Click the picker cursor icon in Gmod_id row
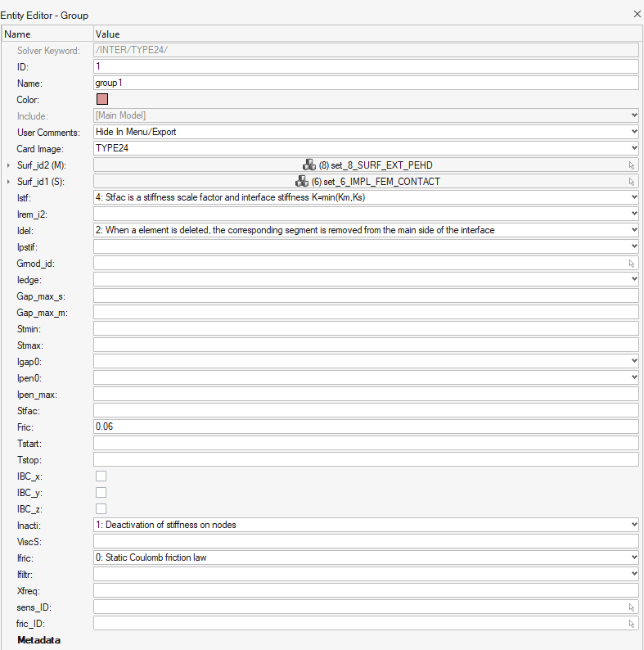 pyautogui.click(x=632, y=264)
